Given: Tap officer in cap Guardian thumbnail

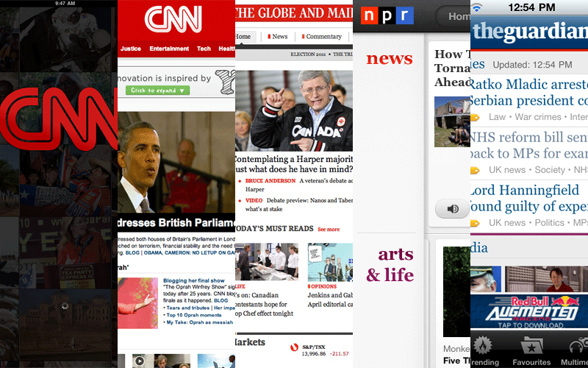Looking at the screenshot, I should [x=486, y=279].
